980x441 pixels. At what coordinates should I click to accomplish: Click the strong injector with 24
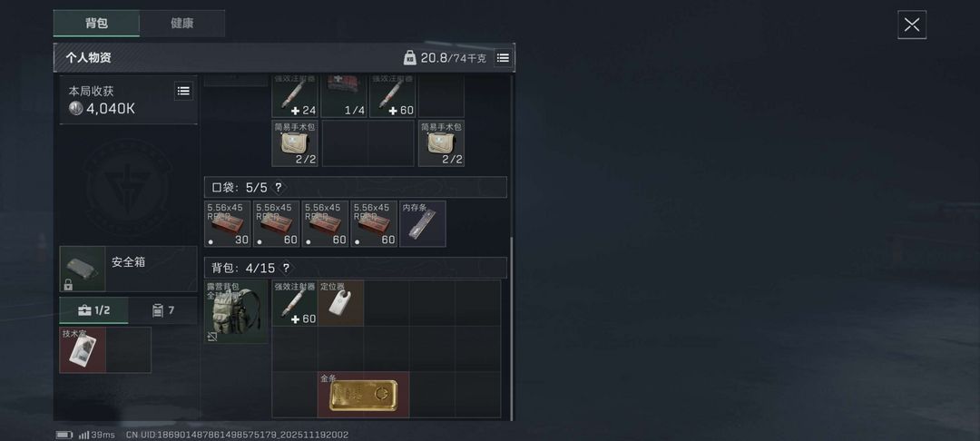pyautogui.click(x=295, y=96)
